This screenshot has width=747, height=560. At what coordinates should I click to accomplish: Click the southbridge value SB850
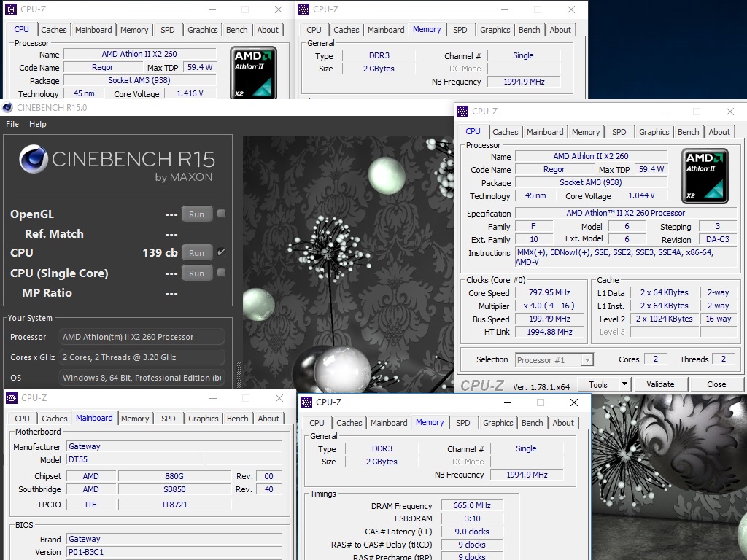[x=174, y=489]
